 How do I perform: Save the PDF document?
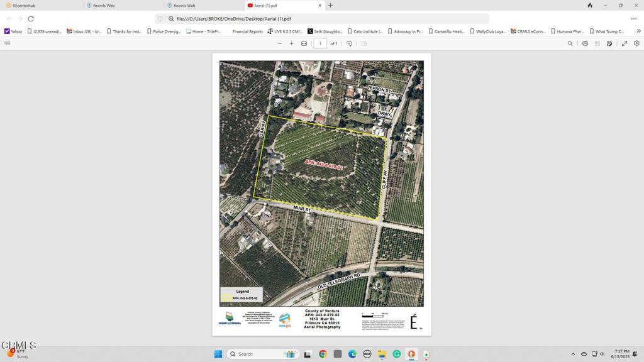click(x=597, y=43)
